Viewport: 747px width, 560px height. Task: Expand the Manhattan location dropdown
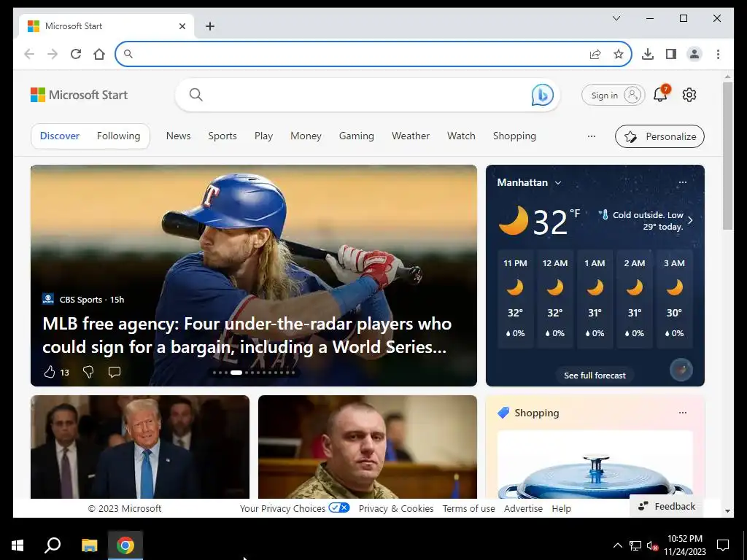(x=558, y=182)
